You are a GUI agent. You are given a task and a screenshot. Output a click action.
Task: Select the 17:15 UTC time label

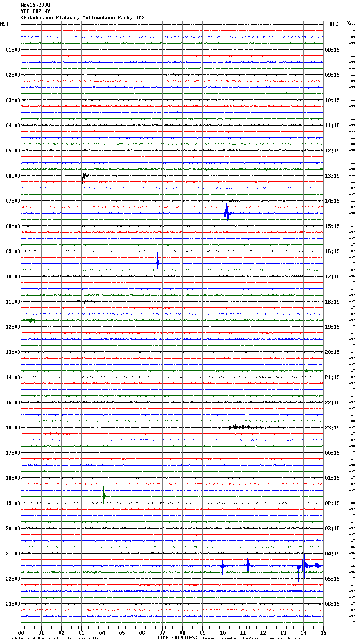click(332, 277)
